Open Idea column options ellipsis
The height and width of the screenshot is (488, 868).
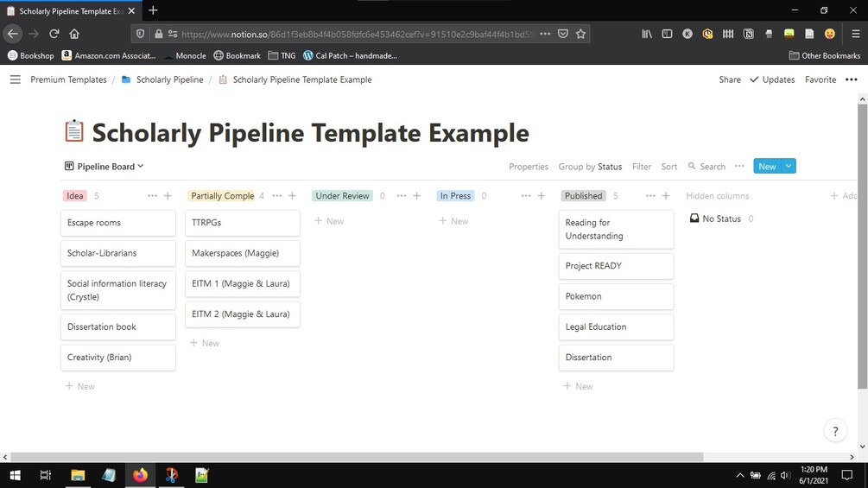(x=152, y=196)
